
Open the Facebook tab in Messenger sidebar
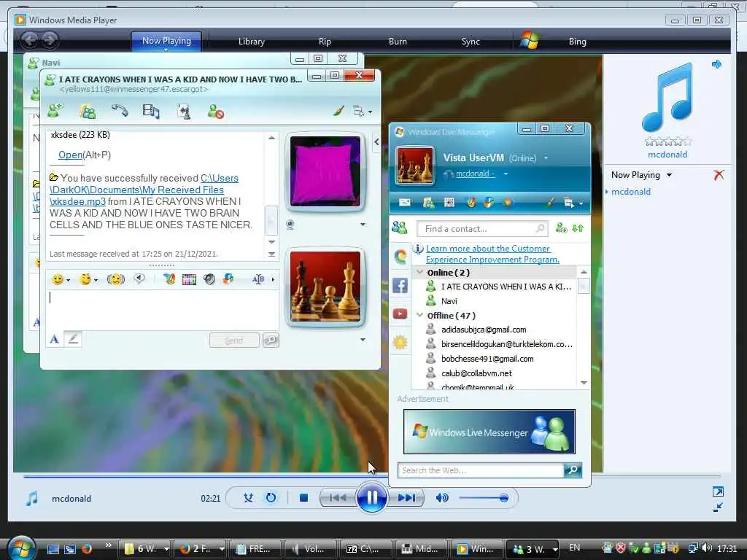[x=400, y=286]
